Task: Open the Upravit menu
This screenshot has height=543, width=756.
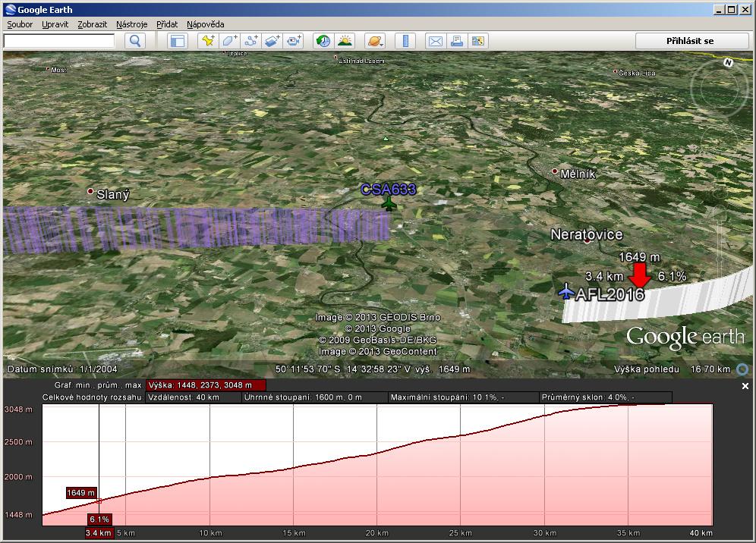Action: tap(55, 24)
